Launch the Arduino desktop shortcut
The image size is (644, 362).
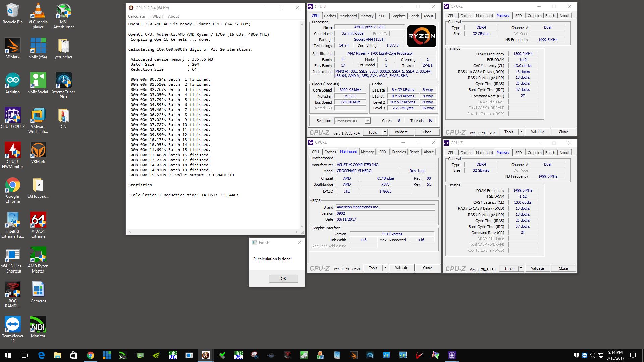[x=12, y=83]
